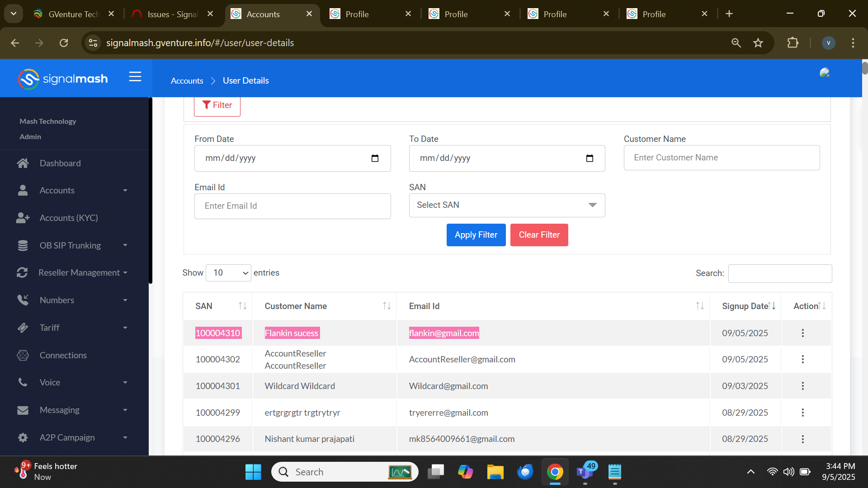Image resolution: width=868 pixels, height=488 pixels.
Task: Sort the table by the SAN column
Action: coord(242,306)
